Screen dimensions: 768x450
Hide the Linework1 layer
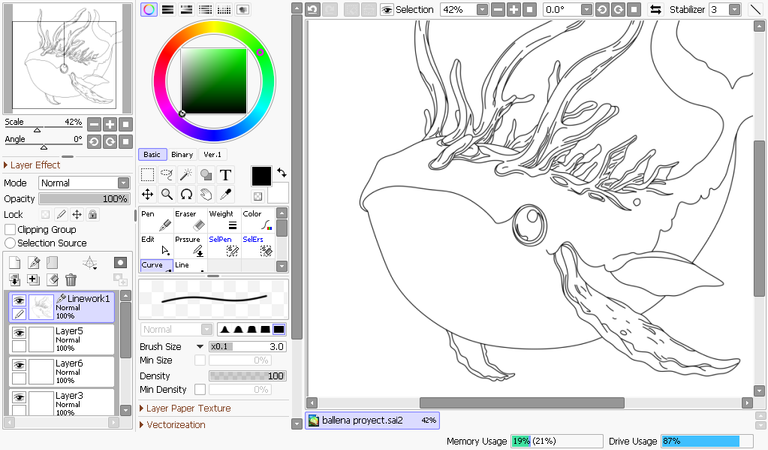(x=19, y=300)
